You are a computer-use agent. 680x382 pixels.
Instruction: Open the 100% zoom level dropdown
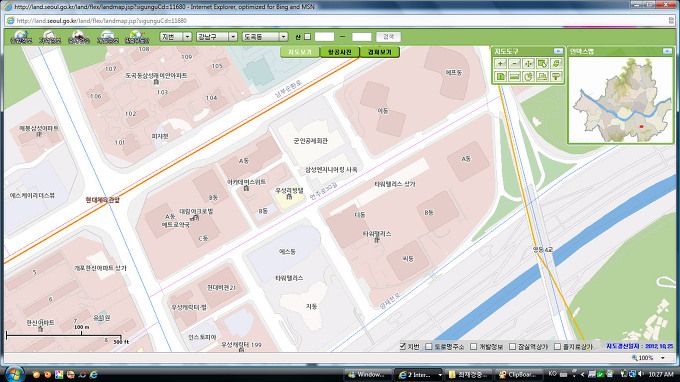[663, 358]
